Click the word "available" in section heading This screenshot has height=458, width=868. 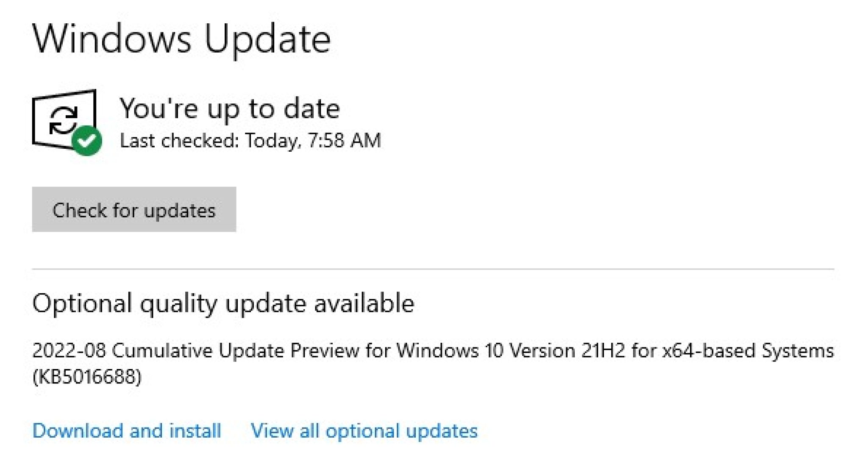click(x=364, y=303)
